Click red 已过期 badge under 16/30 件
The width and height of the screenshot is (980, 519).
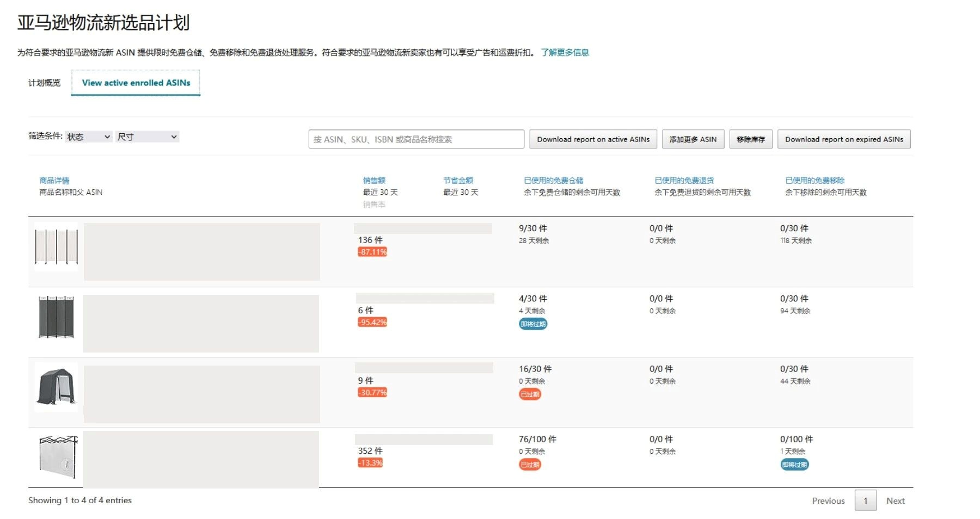(530, 394)
